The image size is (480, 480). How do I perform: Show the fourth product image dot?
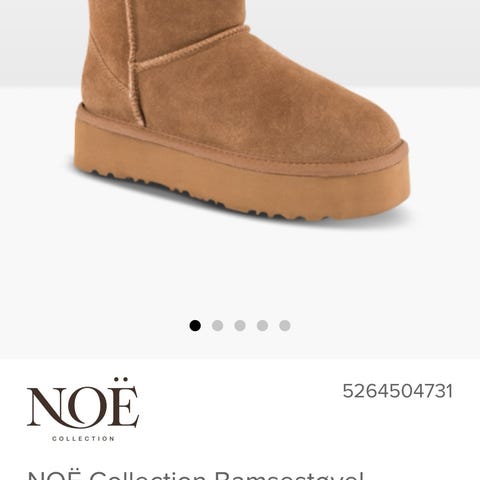coord(262,325)
